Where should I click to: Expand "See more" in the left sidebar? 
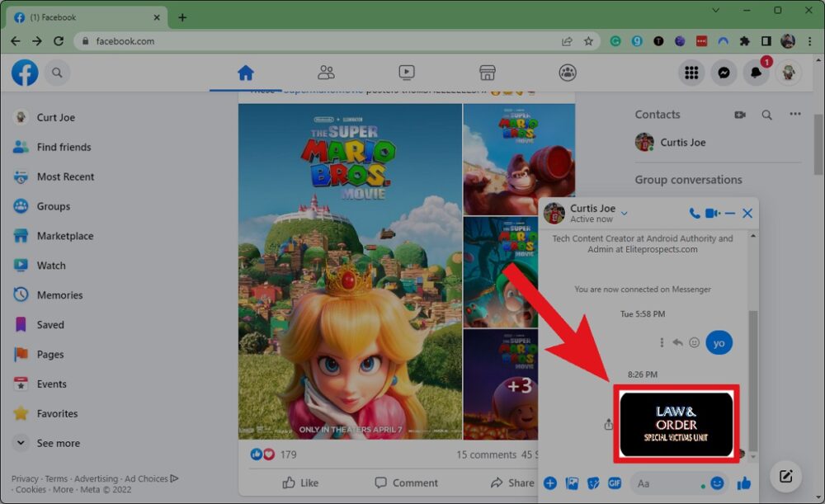58,443
